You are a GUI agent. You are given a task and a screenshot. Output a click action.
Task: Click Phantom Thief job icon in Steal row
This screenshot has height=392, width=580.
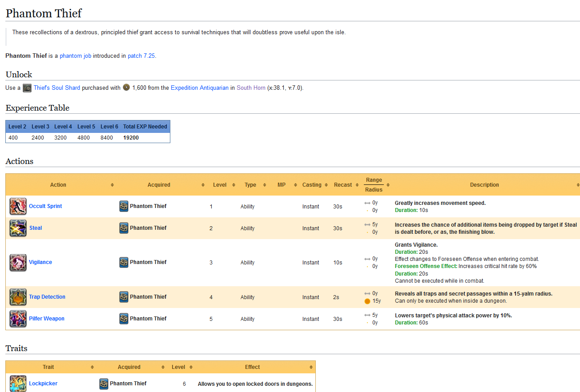124,228
